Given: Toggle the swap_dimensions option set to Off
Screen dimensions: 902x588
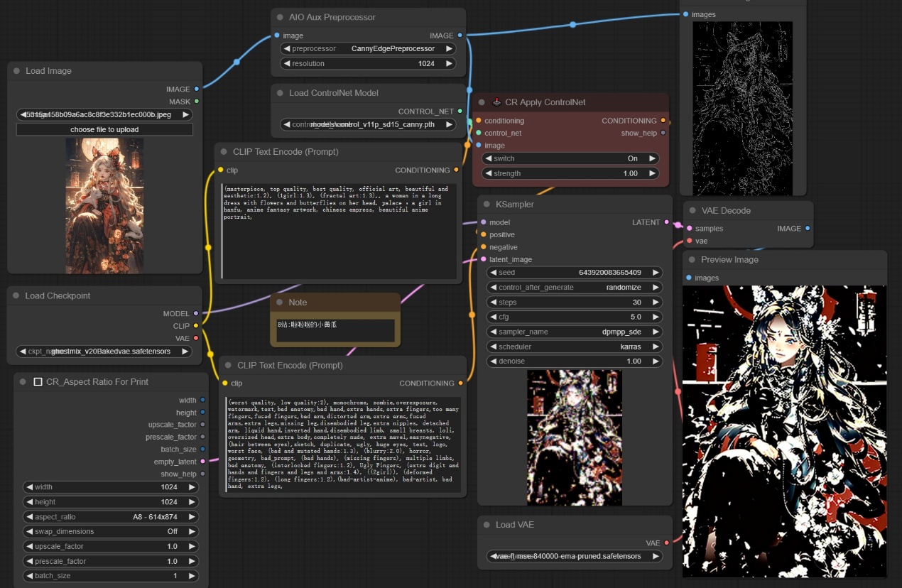Looking at the screenshot, I should (x=110, y=532).
